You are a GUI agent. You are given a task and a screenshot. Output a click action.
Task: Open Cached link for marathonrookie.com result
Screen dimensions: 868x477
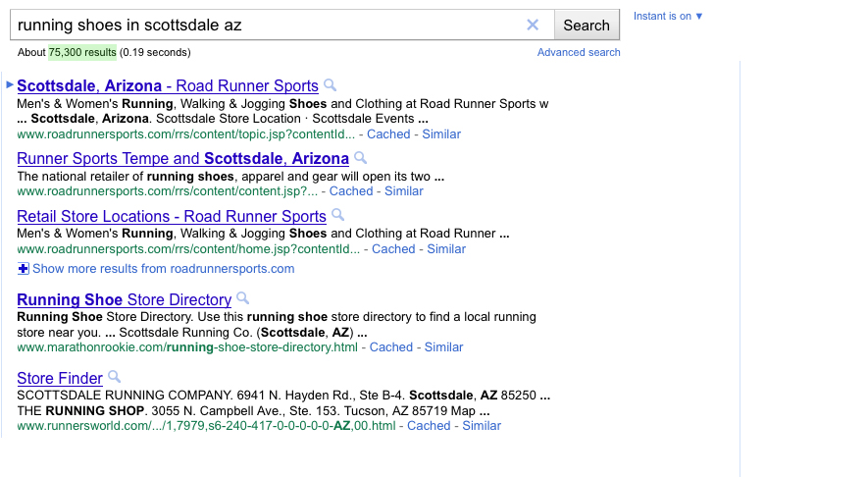(390, 347)
